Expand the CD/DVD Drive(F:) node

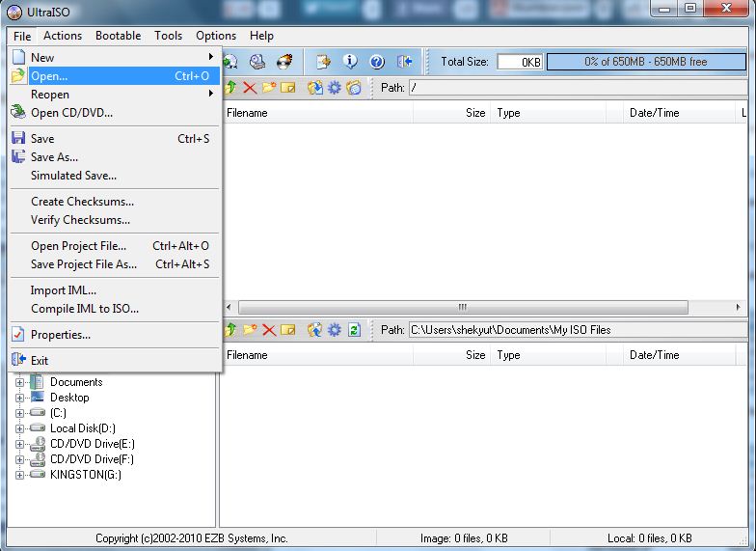coord(19,459)
